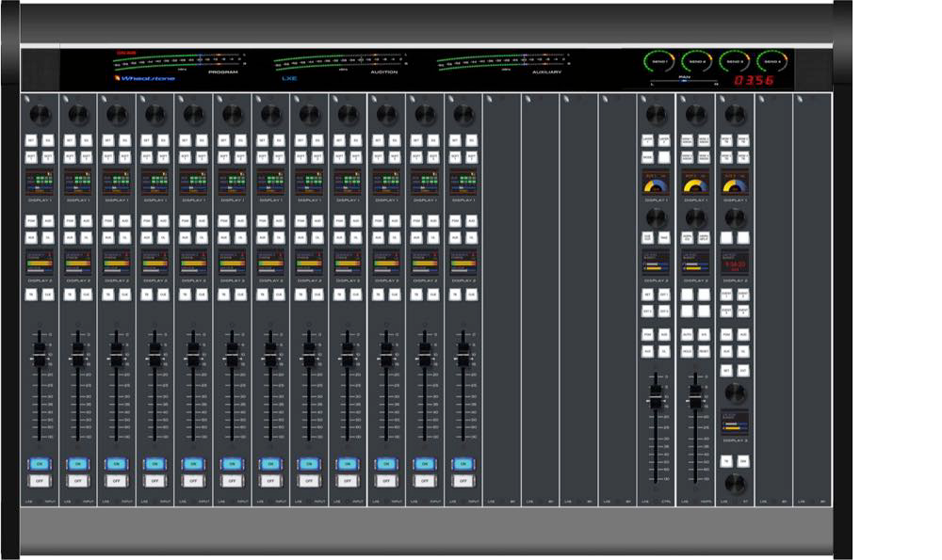Click the red digital timer display
Image resolution: width=942 pixels, height=560 pixels.
(x=753, y=81)
